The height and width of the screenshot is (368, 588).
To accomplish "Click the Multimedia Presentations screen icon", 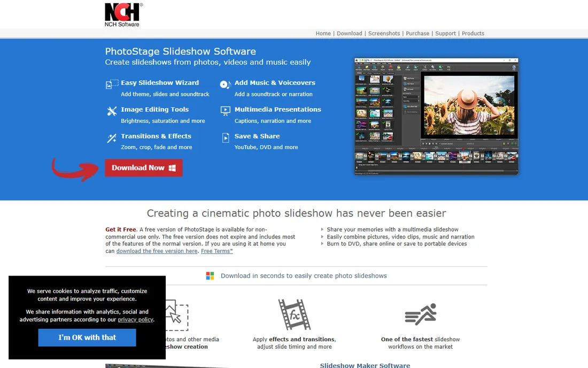I will coord(226,111).
